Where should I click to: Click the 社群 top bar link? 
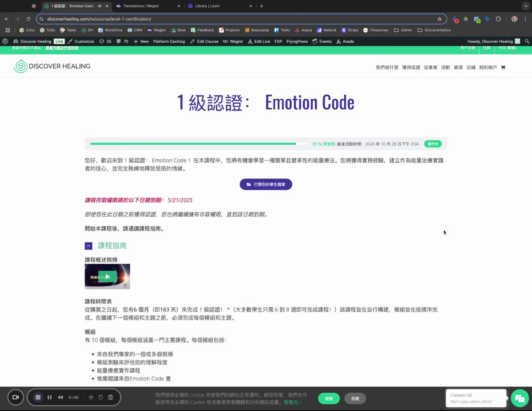click(487, 48)
